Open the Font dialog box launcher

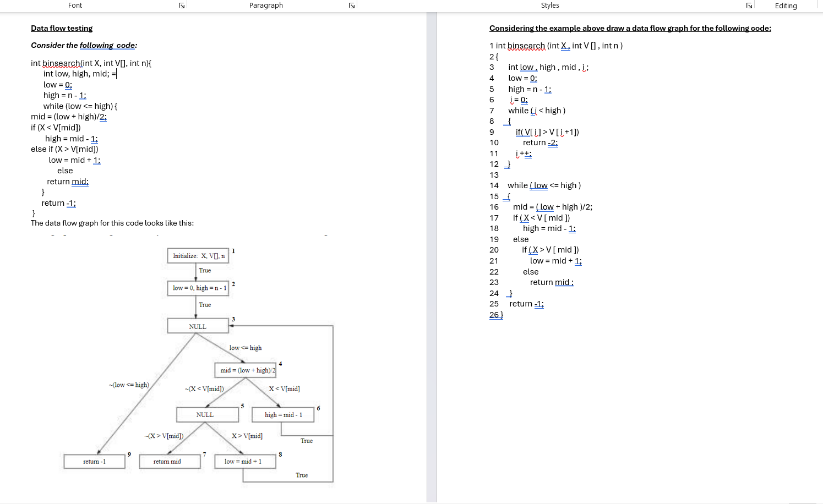pyautogui.click(x=181, y=4)
